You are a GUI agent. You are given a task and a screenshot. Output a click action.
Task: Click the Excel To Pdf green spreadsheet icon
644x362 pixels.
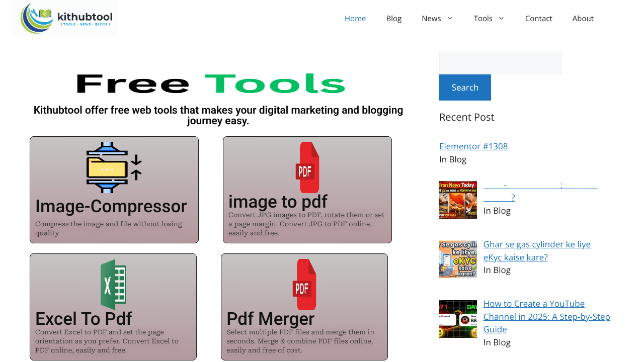tap(113, 285)
